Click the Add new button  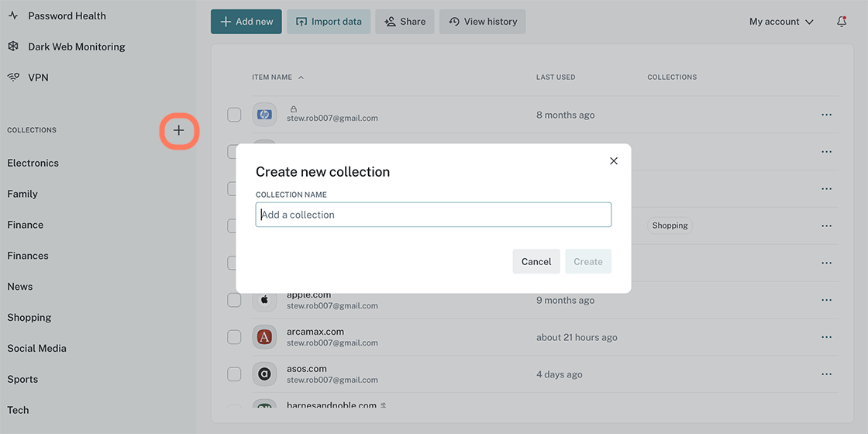tap(246, 22)
